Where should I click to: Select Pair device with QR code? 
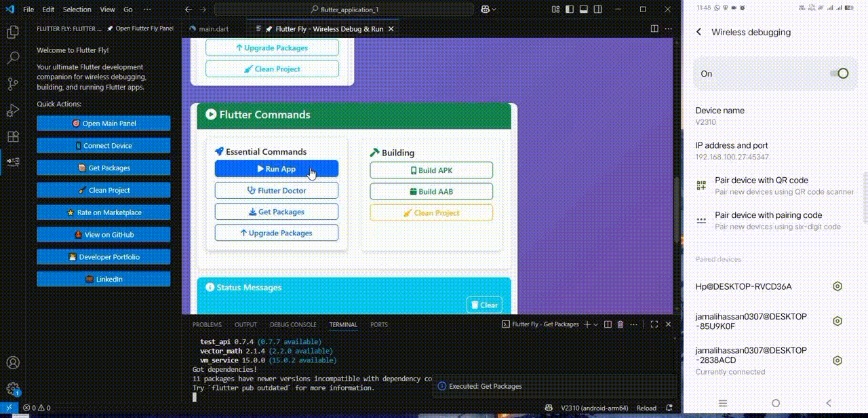pos(774,186)
